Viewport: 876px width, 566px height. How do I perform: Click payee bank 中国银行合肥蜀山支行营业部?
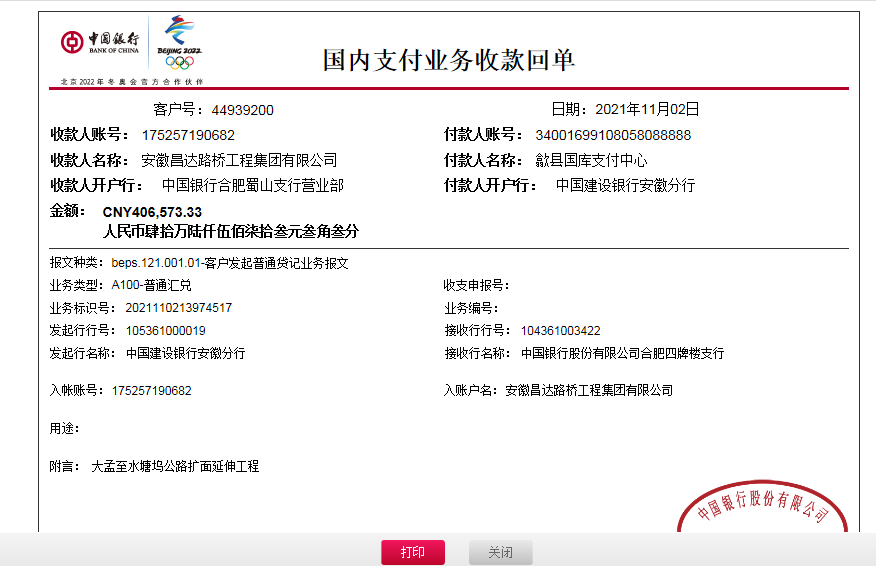(x=252, y=185)
